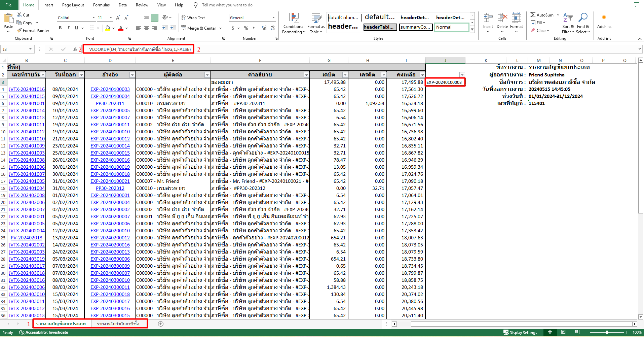This screenshot has width=644, height=337.
Task: Click the Cut scissors icon
Action: [x=20, y=15]
